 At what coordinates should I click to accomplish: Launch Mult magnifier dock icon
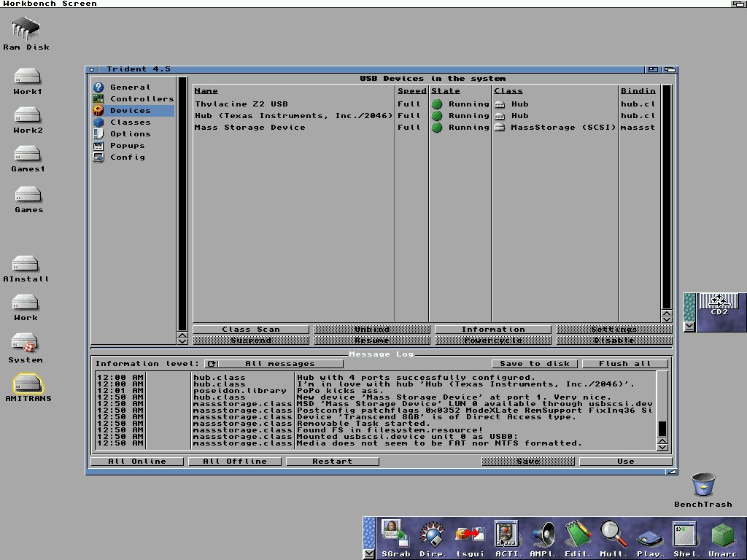point(613,534)
